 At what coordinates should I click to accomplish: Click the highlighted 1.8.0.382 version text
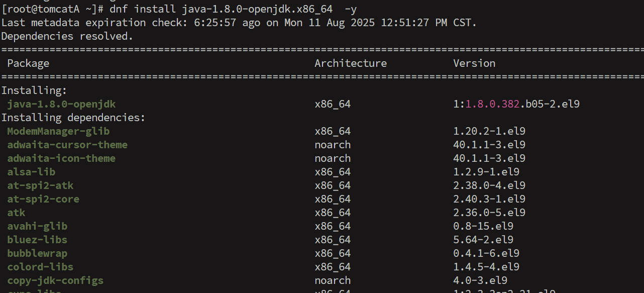[x=492, y=104]
